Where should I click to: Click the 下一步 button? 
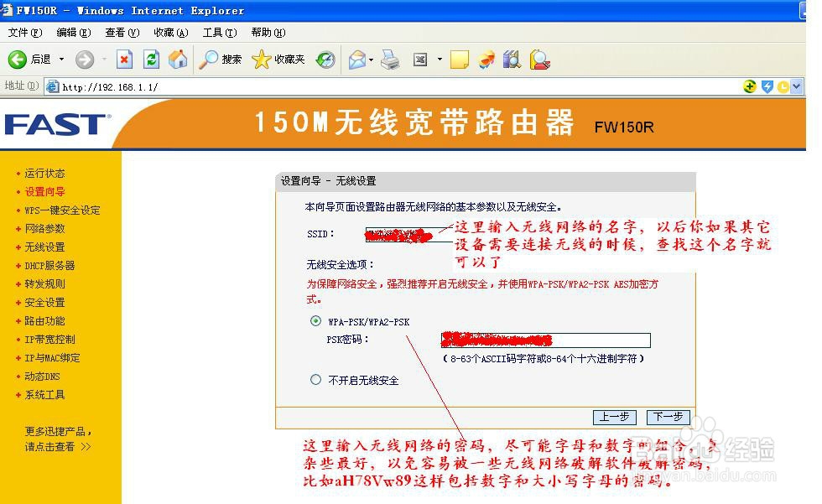click(668, 417)
